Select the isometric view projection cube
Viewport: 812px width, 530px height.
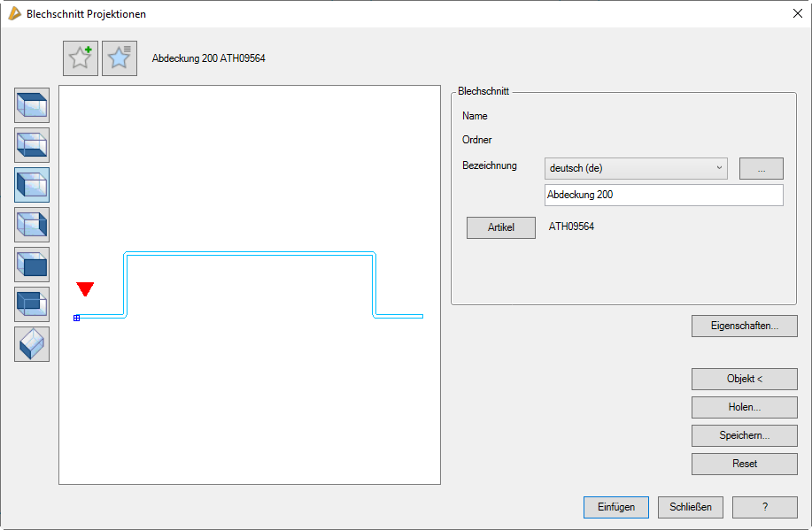click(32, 344)
